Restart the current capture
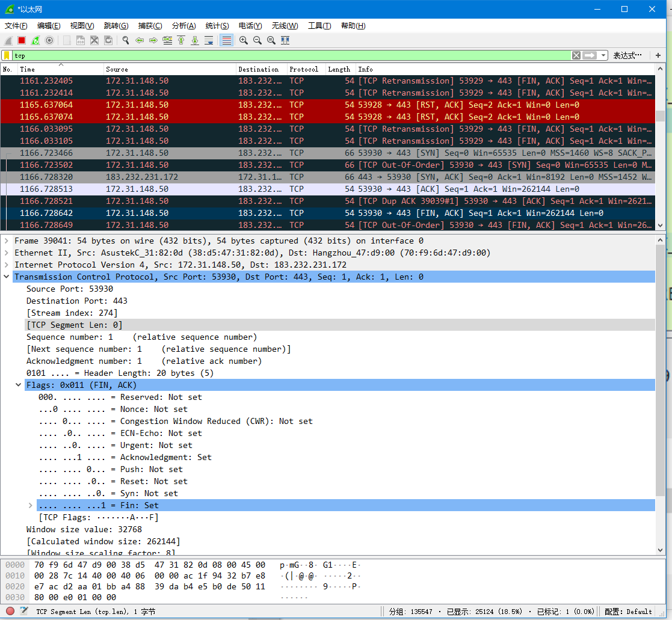The image size is (672, 620). (35, 40)
